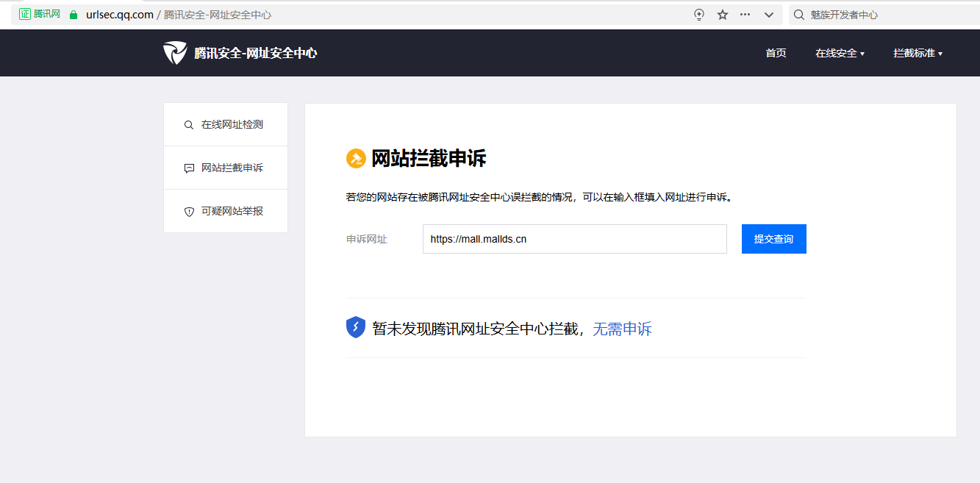Click the Tencent Security shield logo
Viewport: 980px width, 483px height.
175,53
